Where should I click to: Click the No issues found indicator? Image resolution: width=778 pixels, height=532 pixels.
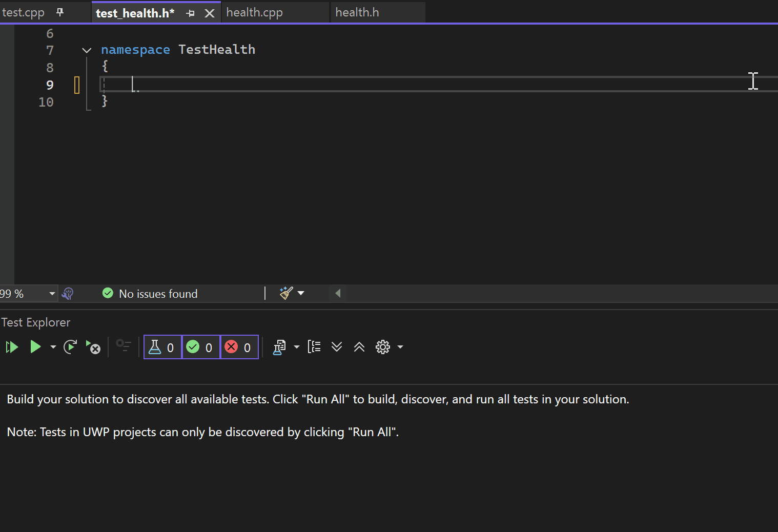tap(150, 293)
